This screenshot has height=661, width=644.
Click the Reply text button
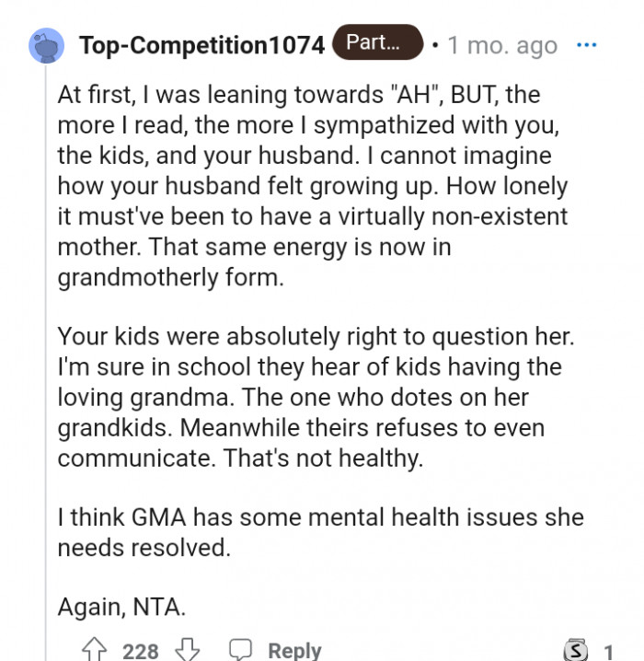(294, 650)
